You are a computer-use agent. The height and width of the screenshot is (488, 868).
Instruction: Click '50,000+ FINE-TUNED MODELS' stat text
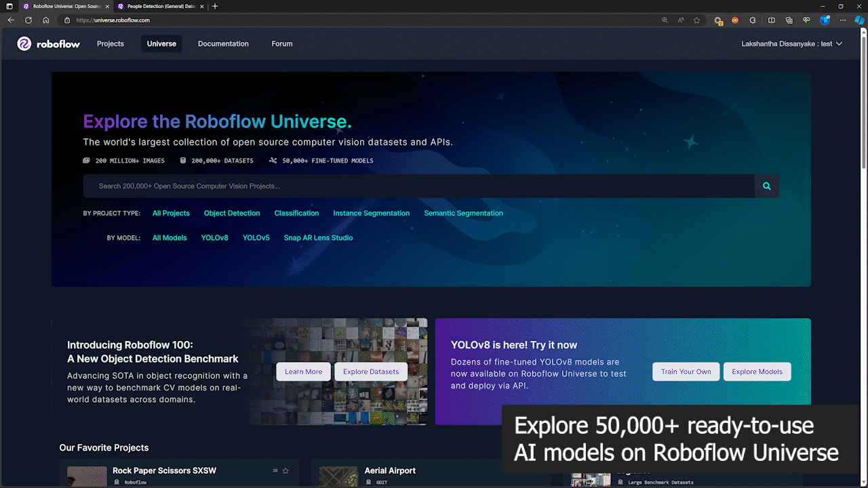328,161
